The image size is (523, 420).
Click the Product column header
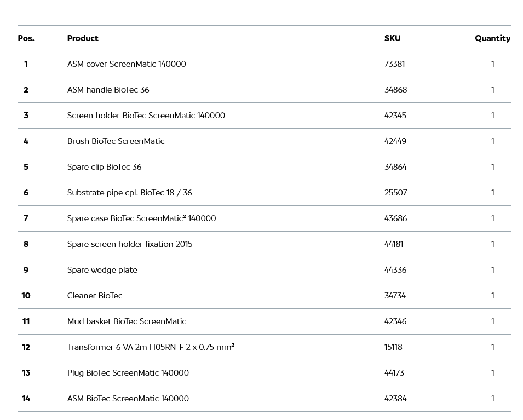click(x=83, y=38)
